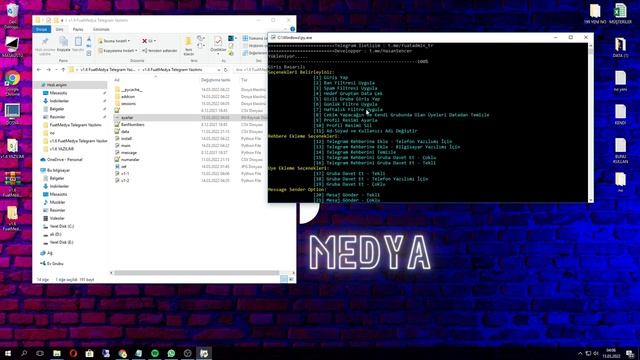Image resolution: width=640 pixels, height=360 pixels.
Task: Open v1.6 YAZILIM folder in navigation pane
Action: [x=61, y=149]
